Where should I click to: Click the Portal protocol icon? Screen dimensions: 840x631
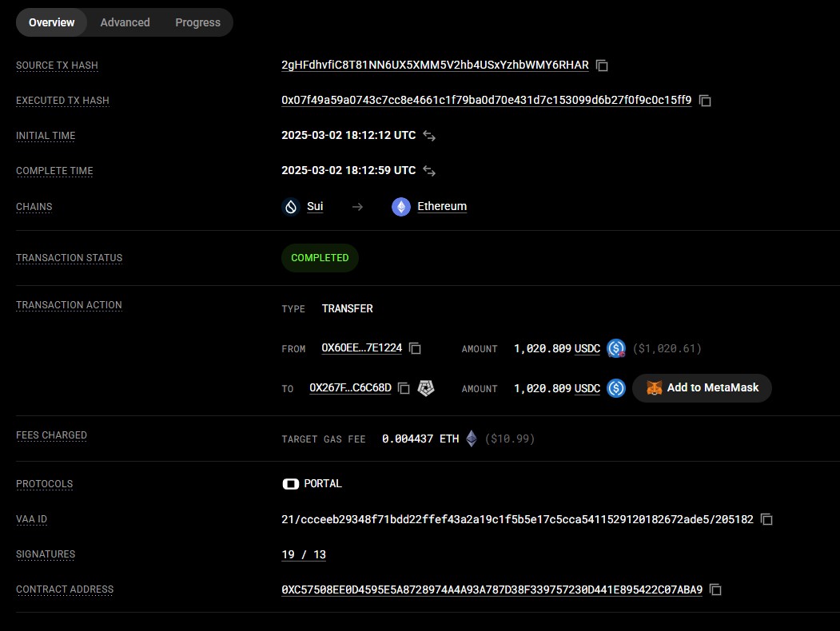pos(290,483)
